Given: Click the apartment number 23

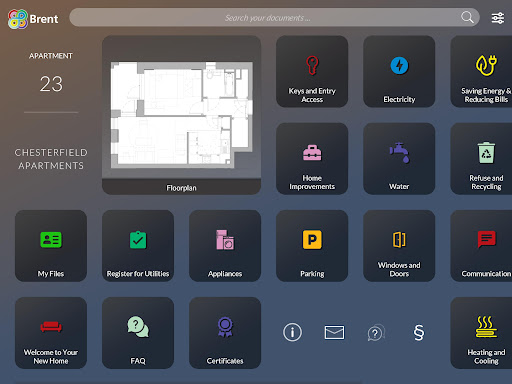Looking at the screenshot, I should click(x=51, y=84).
